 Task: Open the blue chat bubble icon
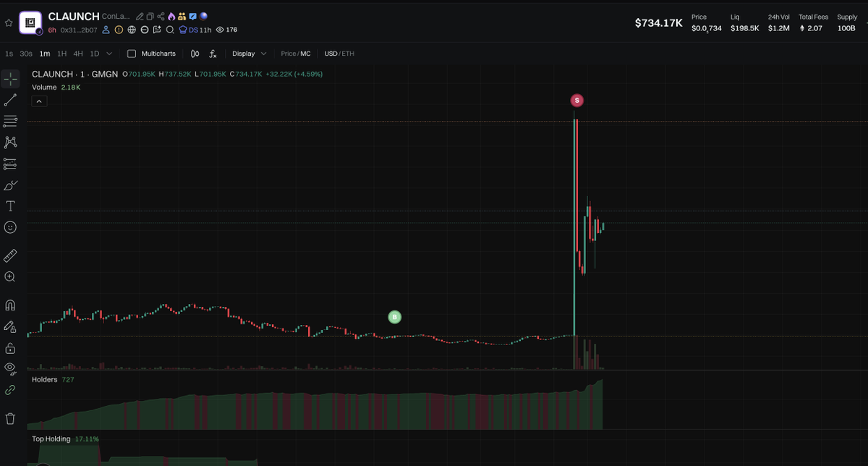(x=192, y=16)
